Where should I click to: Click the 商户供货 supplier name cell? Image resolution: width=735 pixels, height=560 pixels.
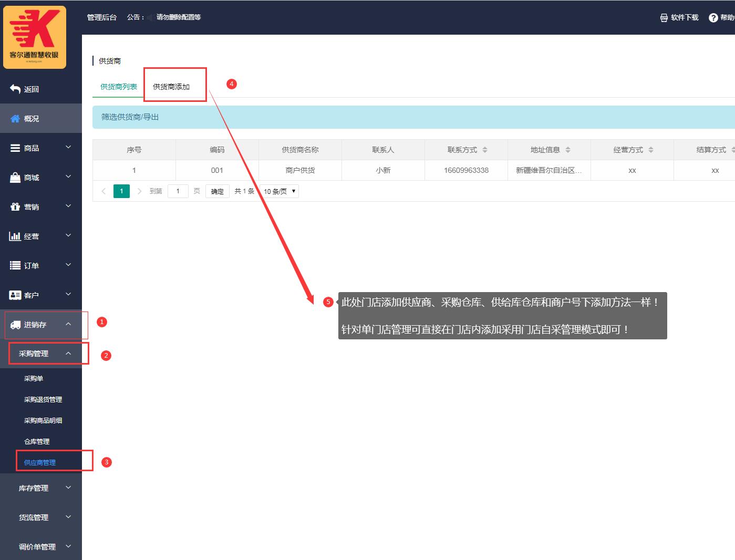coord(300,170)
